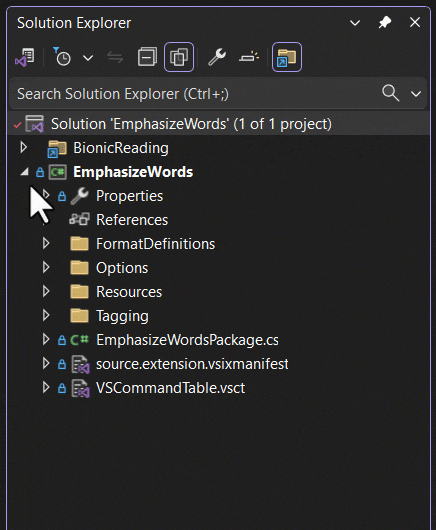Pin the Solution Explorer panel

(x=385, y=23)
